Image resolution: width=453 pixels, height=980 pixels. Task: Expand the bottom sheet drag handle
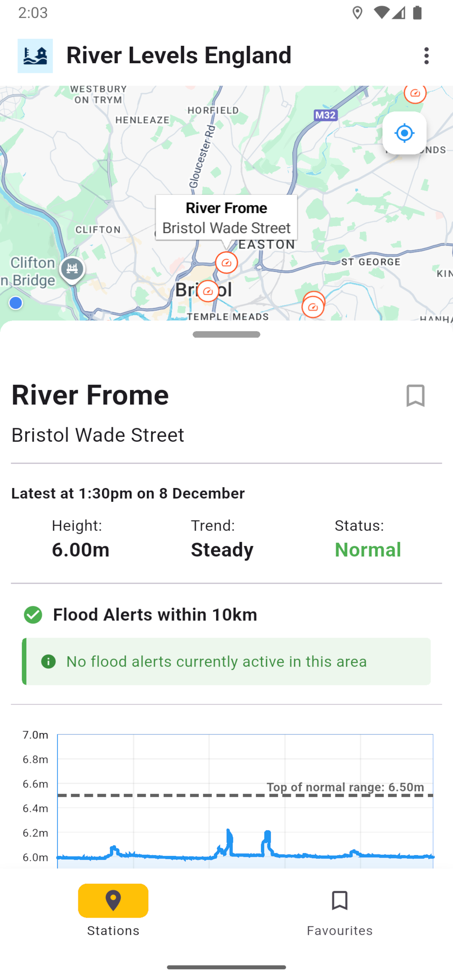coord(226,334)
